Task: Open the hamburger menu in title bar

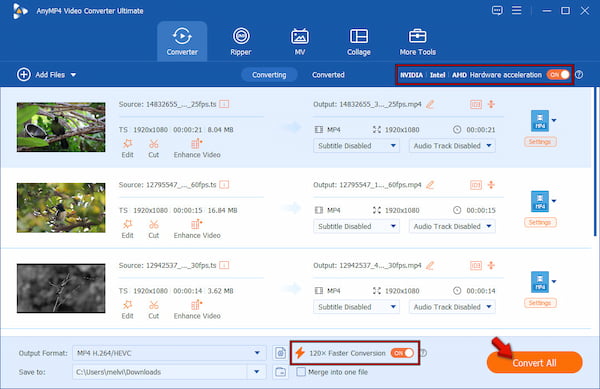Action: [x=517, y=10]
